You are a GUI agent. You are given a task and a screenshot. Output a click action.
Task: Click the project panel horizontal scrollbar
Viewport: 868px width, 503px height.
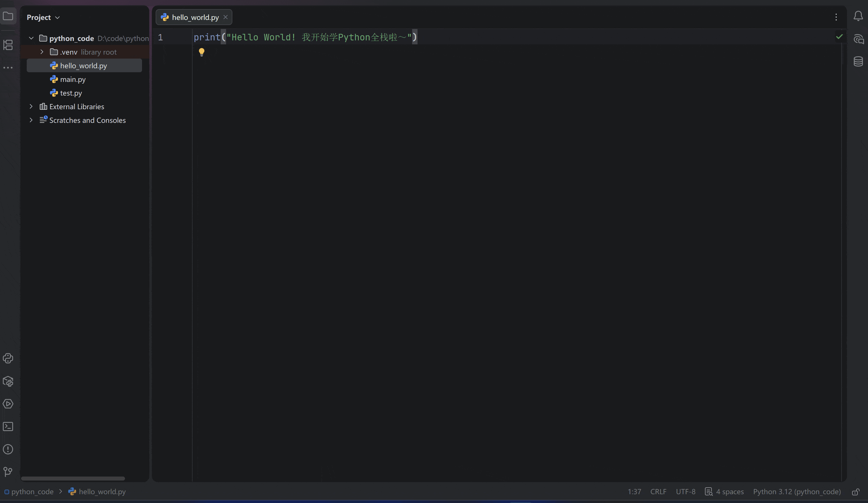73,479
